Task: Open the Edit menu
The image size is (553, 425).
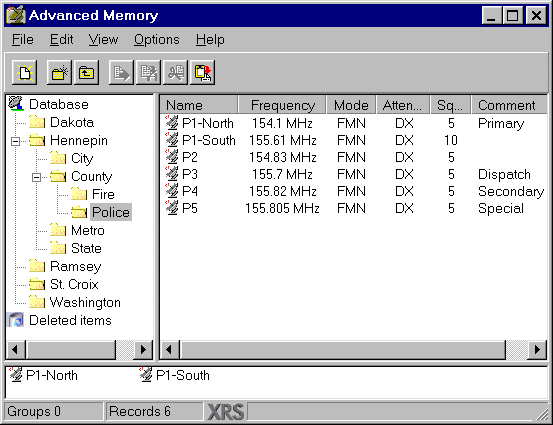Action: click(61, 40)
